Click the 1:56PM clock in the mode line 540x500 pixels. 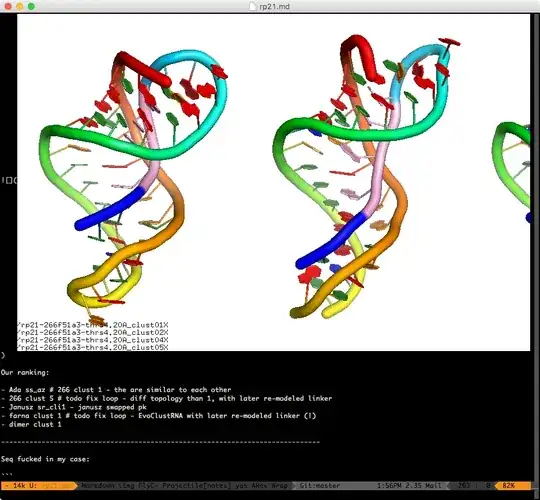coord(389,486)
